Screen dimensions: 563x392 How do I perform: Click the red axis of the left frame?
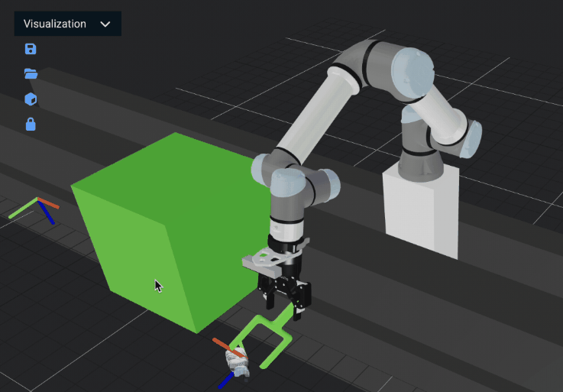(x=49, y=204)
